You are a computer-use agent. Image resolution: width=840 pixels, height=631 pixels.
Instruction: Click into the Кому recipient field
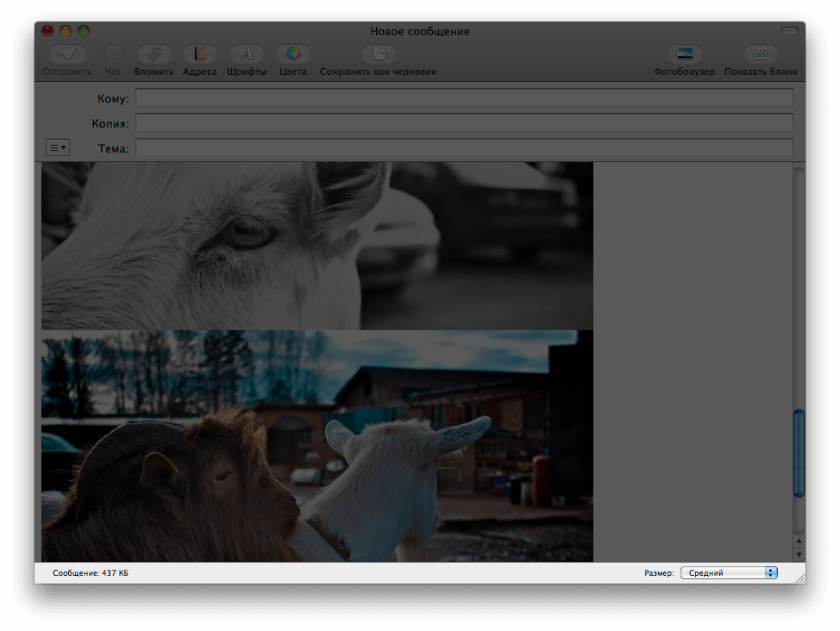click(464, 98)
